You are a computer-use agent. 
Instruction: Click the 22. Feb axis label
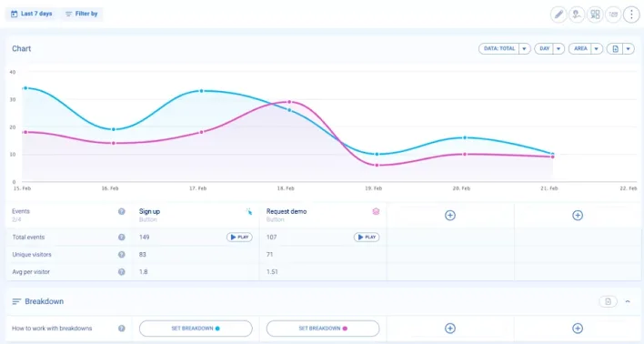(629, 188)
